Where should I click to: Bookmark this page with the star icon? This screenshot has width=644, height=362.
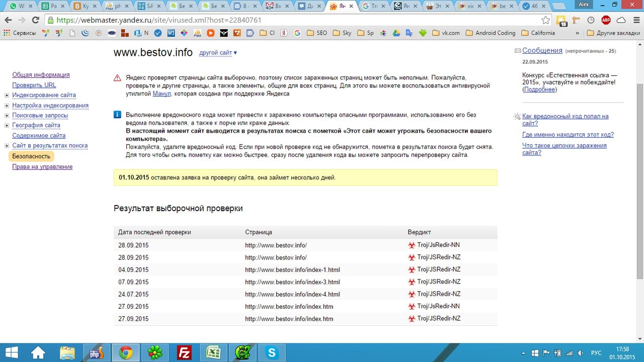[x=546, y=20]
